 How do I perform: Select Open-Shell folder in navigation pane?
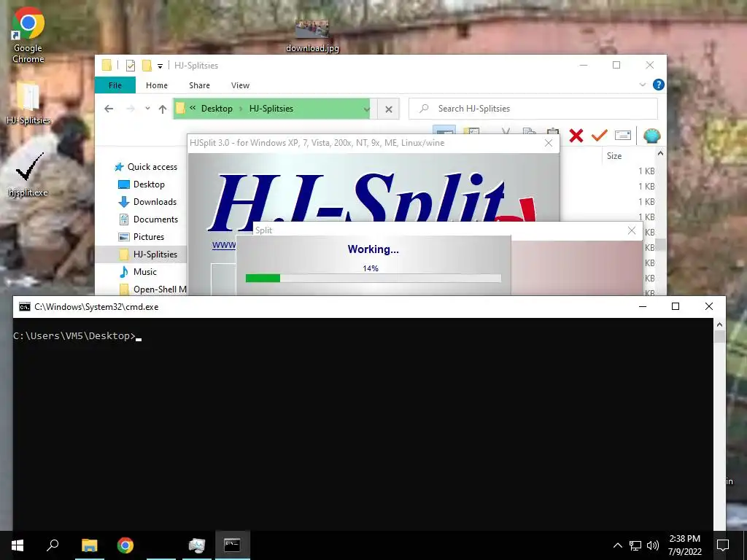(x=152, y=289)
